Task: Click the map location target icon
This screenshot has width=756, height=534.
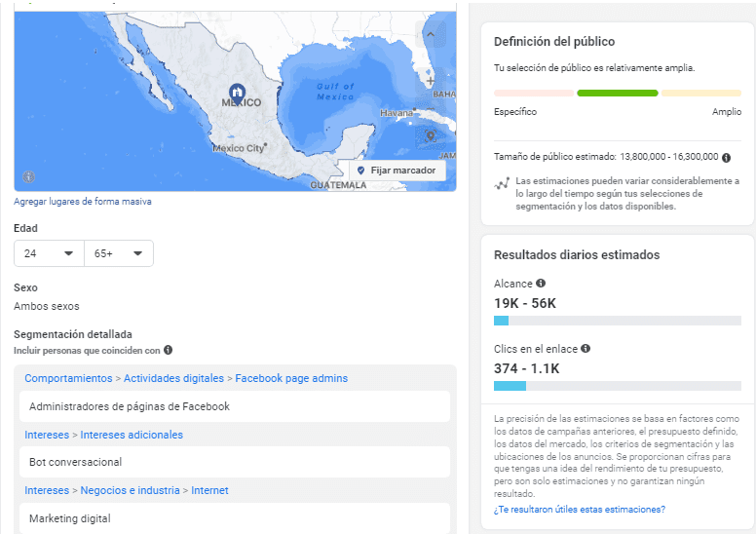Action: coord(431,136)
